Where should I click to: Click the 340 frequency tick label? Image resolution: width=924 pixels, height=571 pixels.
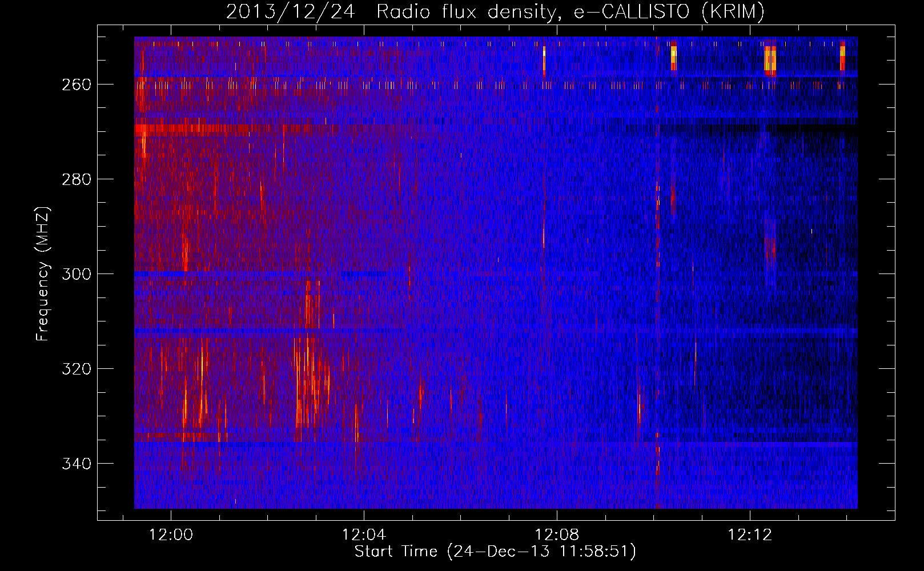[x=76, y=464]
